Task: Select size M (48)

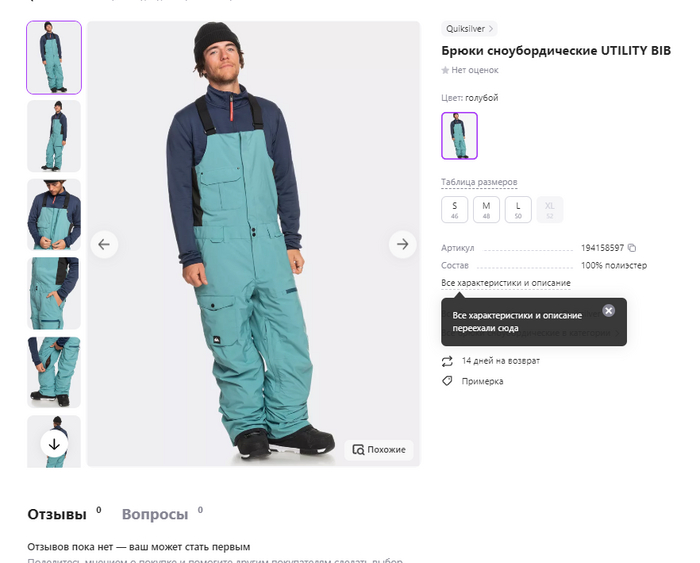Action: pyautogui.click(x=486, y=209)
